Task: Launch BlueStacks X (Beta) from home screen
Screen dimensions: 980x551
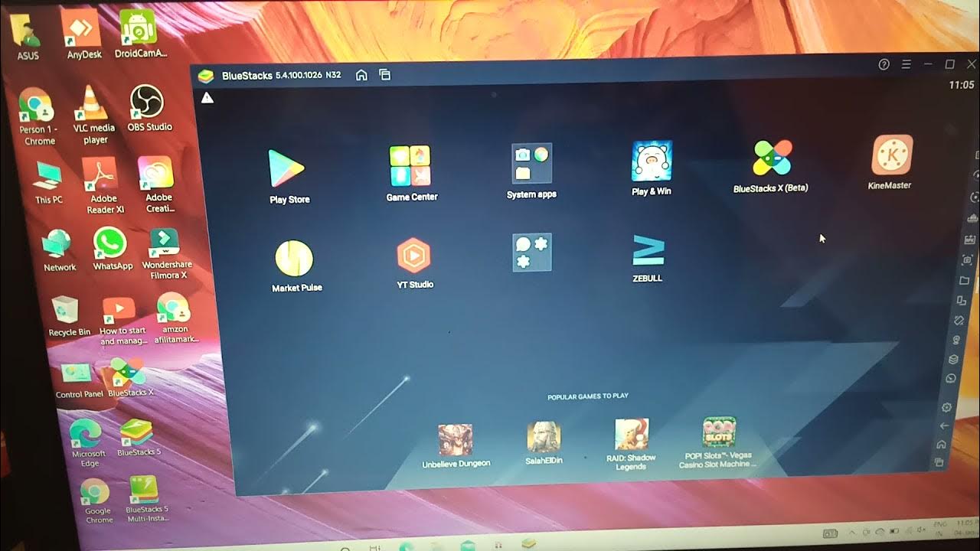Action: pyautogui.click(x=772, y=158)
